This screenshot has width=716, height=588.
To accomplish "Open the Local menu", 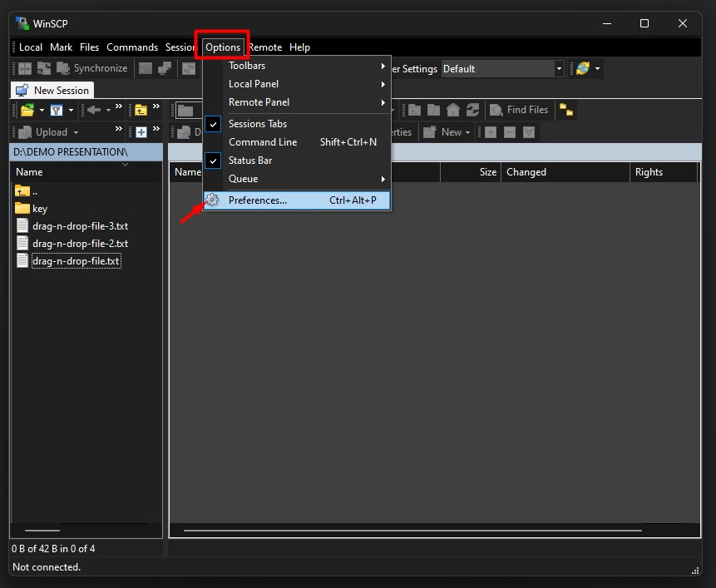I will [31, 47].
